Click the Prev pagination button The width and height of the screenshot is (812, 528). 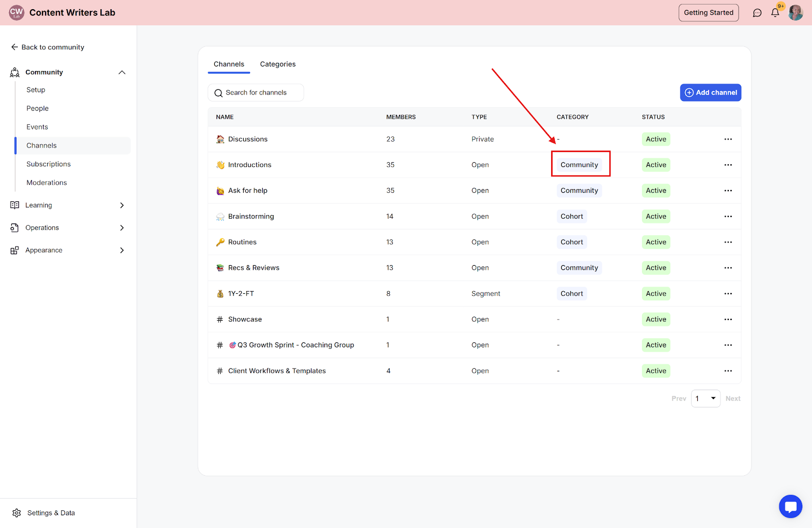[679, 399]
